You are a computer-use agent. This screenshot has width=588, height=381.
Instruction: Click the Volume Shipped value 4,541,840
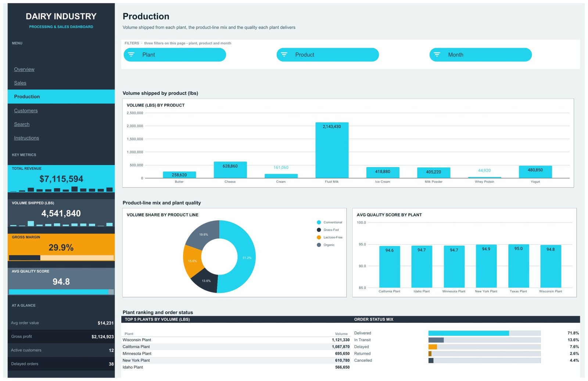pos(61,214)
